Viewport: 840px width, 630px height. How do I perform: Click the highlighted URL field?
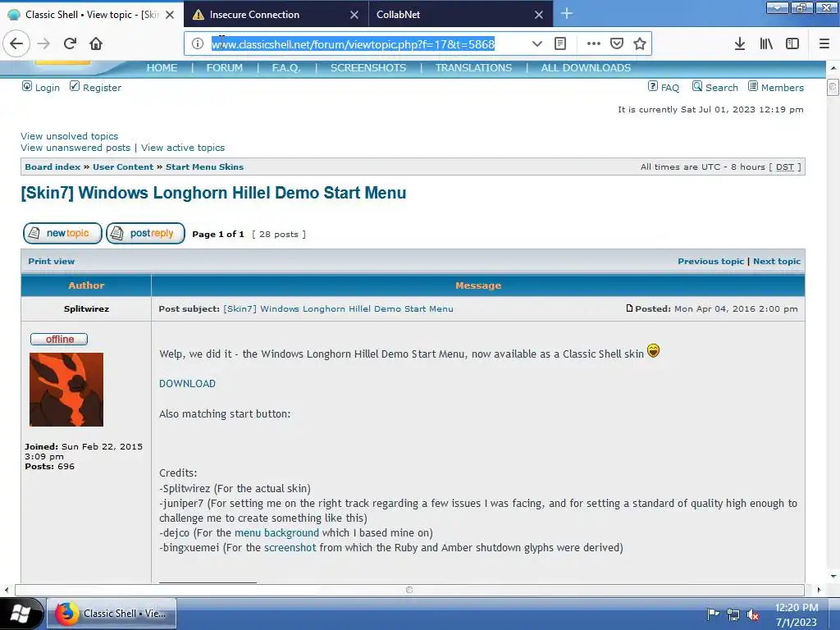tap(353, 44)
